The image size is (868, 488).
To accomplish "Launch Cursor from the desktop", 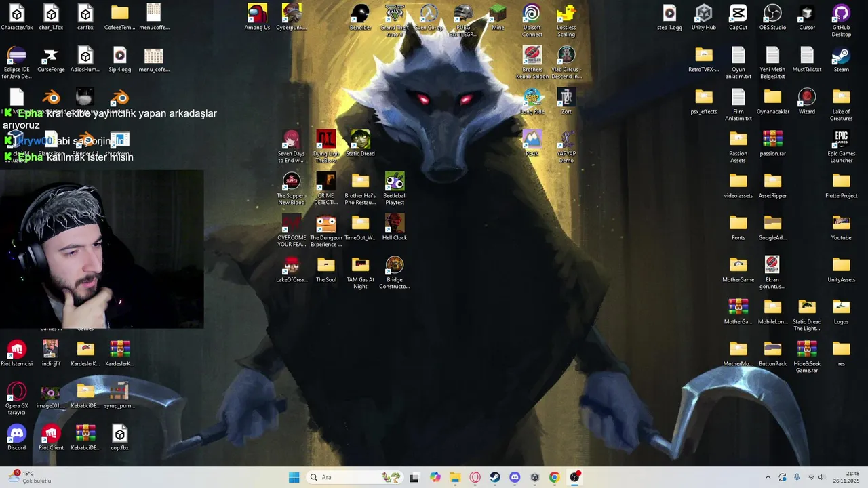I will pos(807,18).
